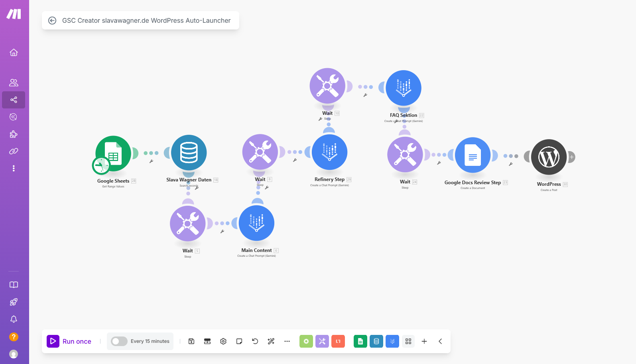Open the sidebar's vertical three-dot More menu

[x=14, y=168]
